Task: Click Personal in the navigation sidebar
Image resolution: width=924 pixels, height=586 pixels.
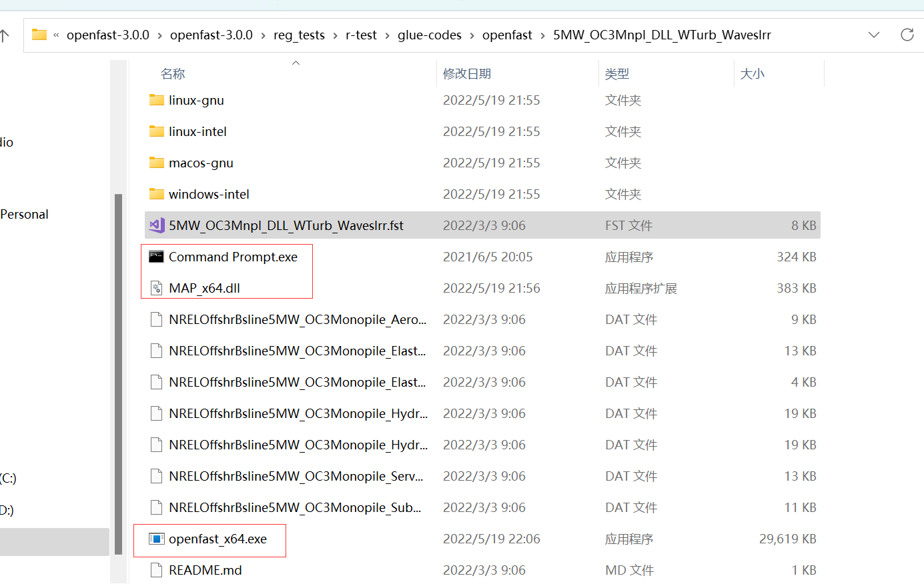Action: pos(24,214)
